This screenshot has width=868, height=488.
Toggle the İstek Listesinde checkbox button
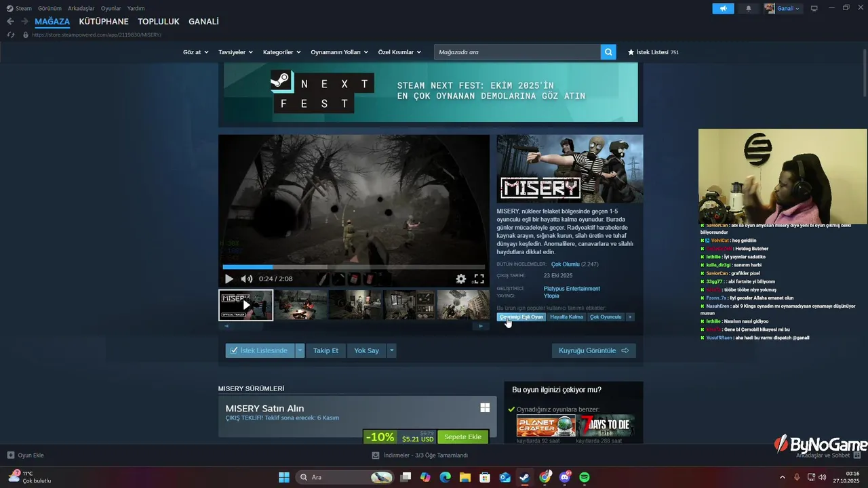pos(260,350)
